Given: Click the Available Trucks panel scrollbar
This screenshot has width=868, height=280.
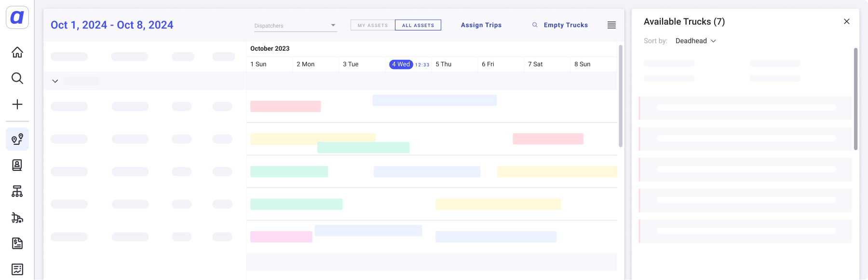Looking at the screenshot, I should click(x=855, y=99).
